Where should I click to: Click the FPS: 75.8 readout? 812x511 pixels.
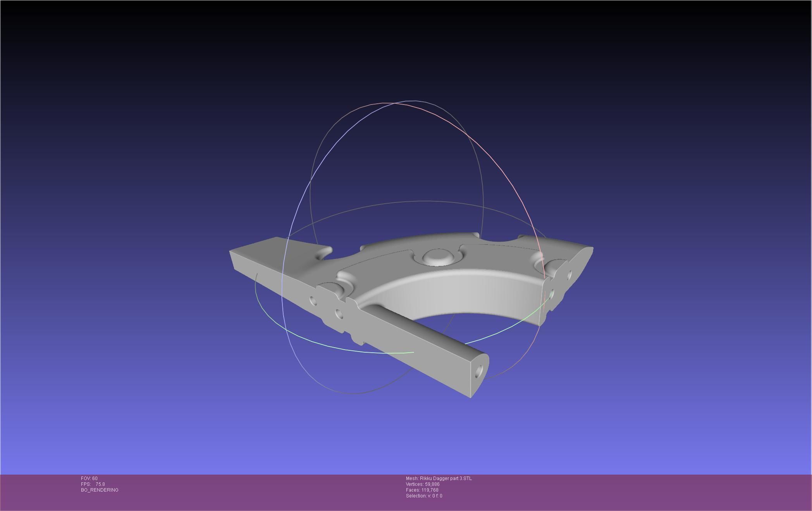pos(93,484)
